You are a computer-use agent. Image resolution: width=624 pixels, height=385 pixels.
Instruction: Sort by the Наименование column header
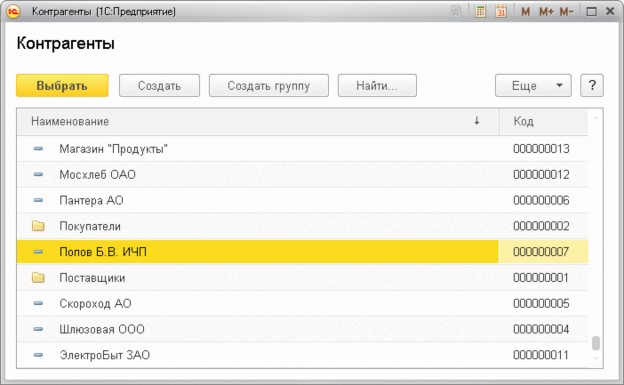tap(258, 121)
